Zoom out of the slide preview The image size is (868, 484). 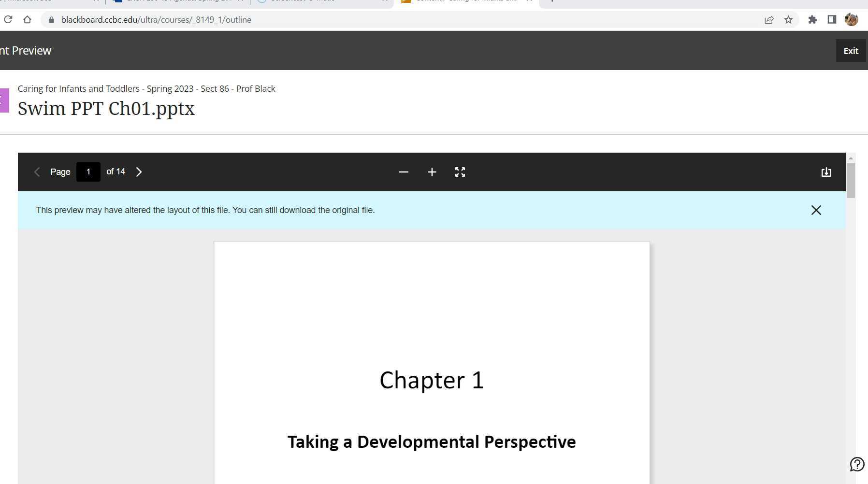(x=403, y=172)
